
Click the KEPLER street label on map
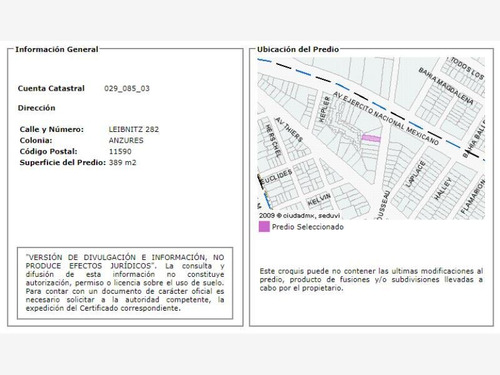point(324,109)
